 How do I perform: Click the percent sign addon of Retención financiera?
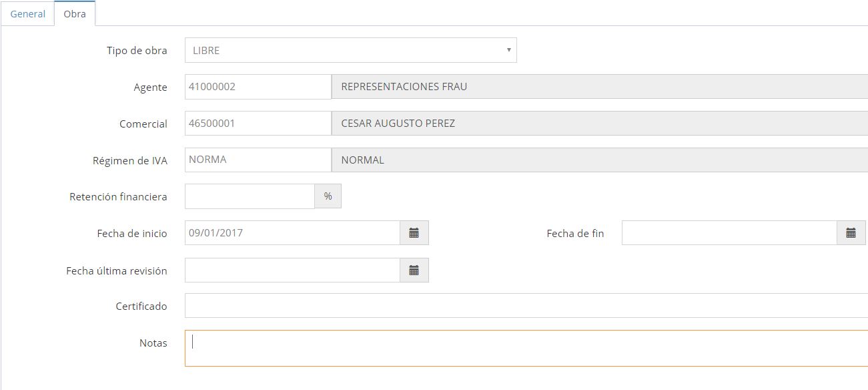coord(328,196)
